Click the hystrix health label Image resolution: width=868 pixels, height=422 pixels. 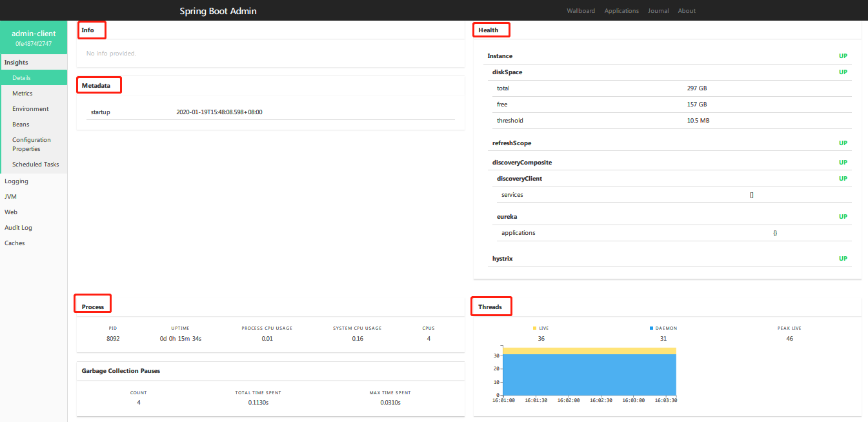[502, 259]
